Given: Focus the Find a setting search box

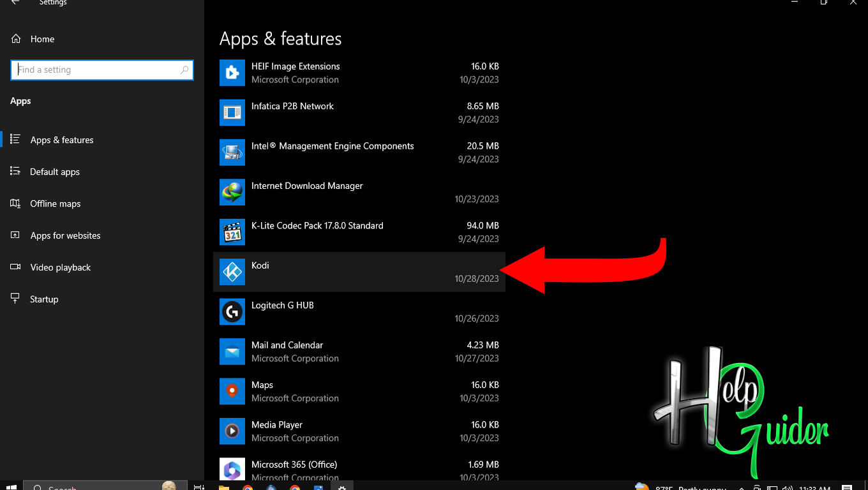Looking at the screenshot, I should (x=102, y=70).
